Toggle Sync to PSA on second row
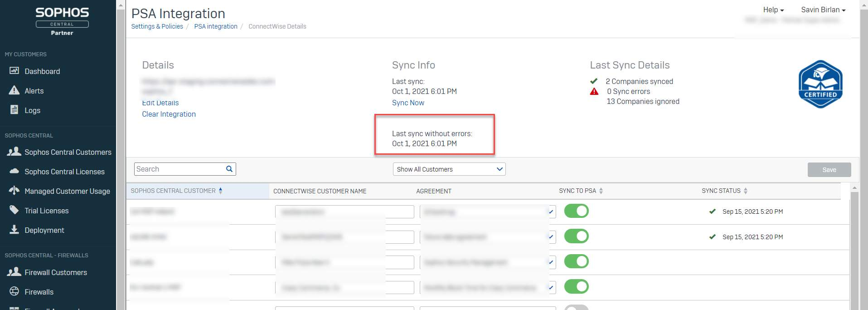Viewport: 868px width, 310px height. (576, 236)
